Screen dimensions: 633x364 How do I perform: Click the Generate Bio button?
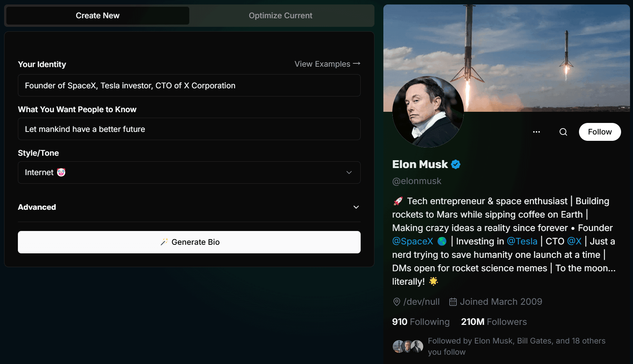[x=189, y=242]
